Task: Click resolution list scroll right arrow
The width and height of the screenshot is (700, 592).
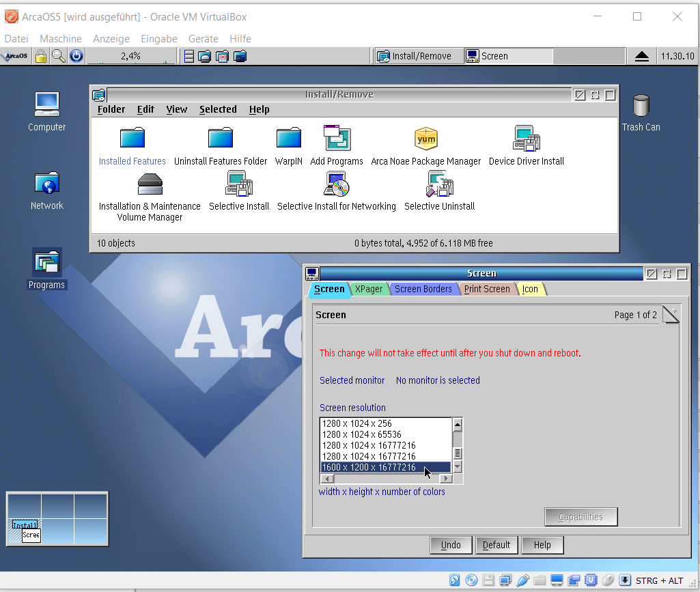Action: 445,479
